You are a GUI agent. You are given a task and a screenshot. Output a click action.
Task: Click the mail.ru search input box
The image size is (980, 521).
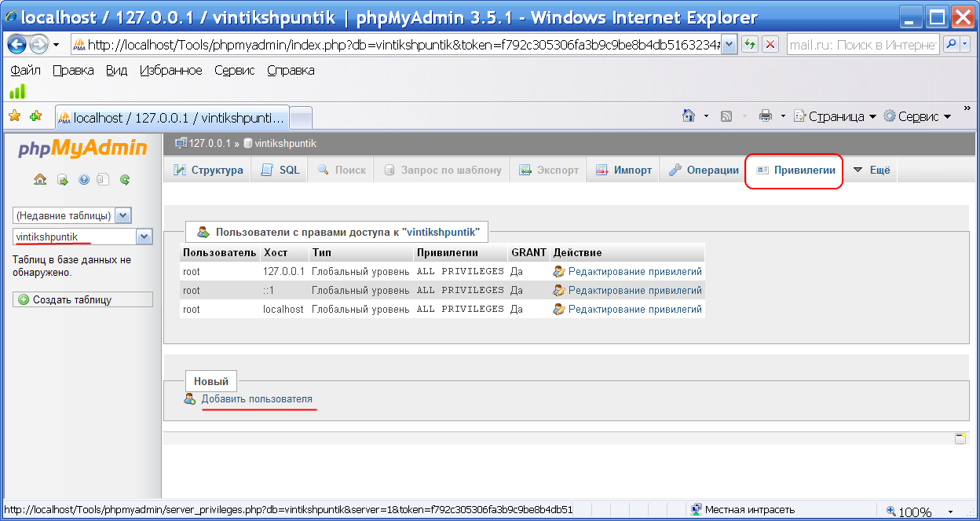[862, 45]
